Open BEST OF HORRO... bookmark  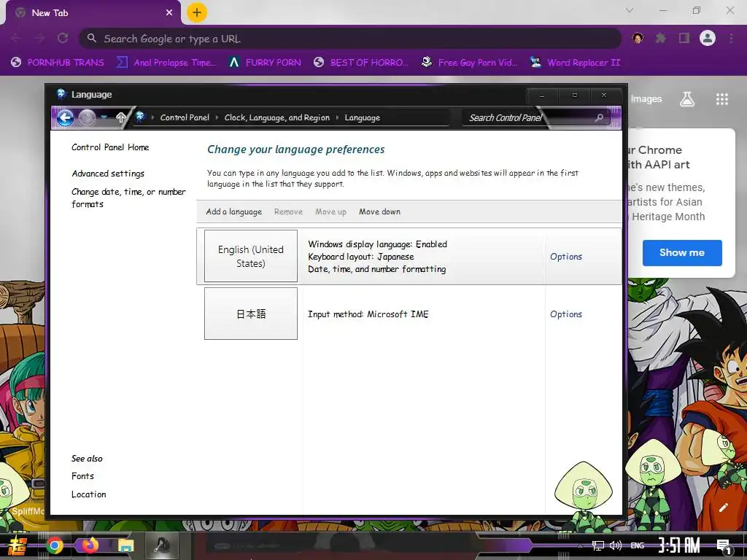(362, 63)
